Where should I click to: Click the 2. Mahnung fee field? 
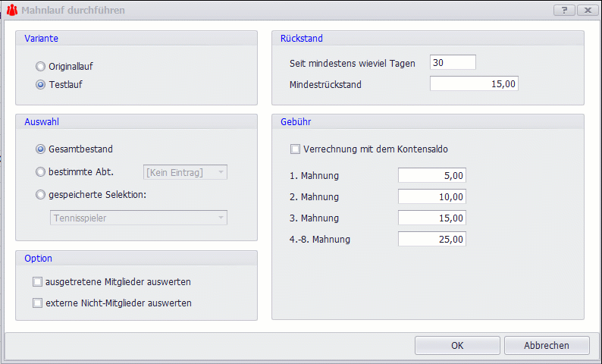pos(431,197)
